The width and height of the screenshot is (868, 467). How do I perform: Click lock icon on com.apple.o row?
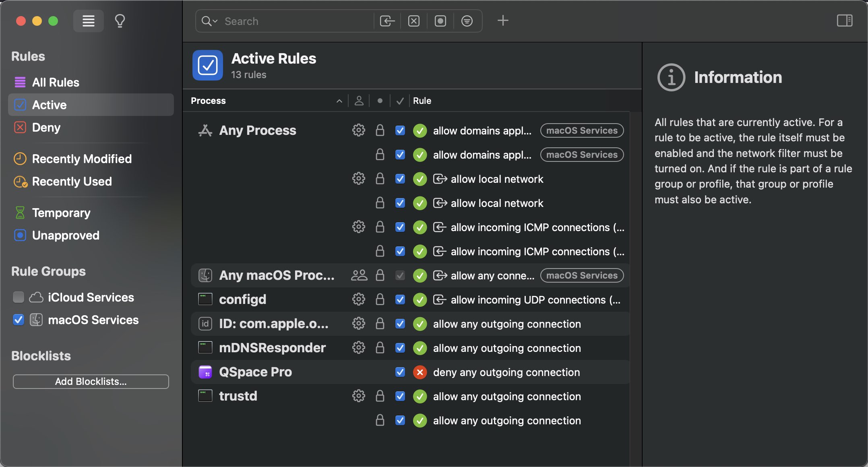pyautogui.click(x=380, y=323)
